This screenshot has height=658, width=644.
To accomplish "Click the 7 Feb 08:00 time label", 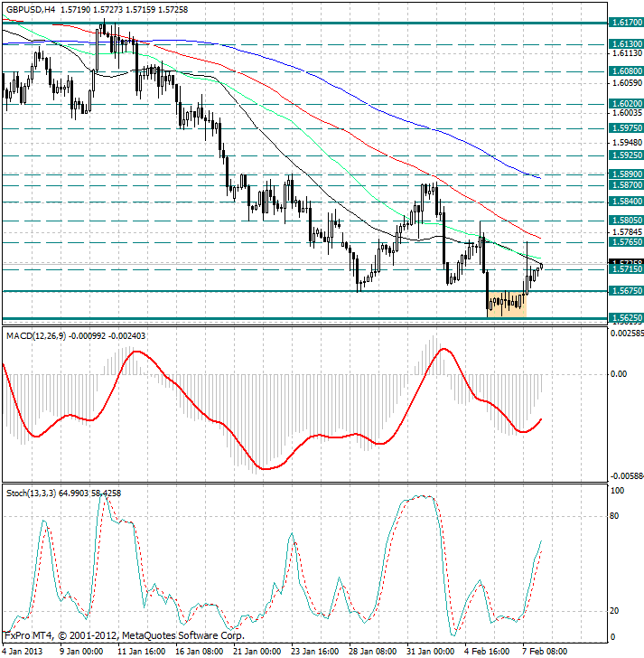I will (x=545, y=652).
